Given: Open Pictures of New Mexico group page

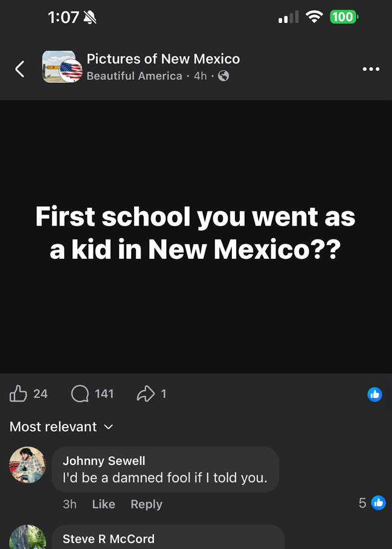Looking at the screenshot, I should click(163, 59).
